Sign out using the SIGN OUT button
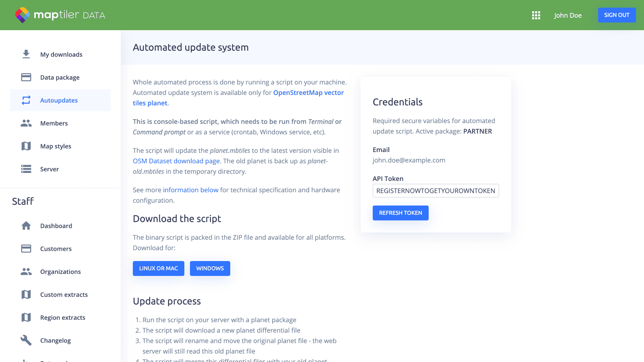Screen dimensions: 644x362 click(x=617, y=15)
